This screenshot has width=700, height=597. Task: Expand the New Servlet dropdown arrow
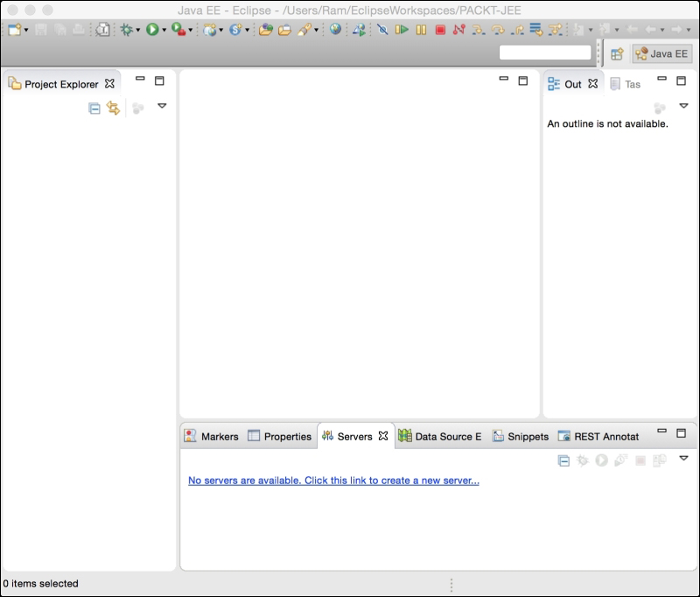247,30
